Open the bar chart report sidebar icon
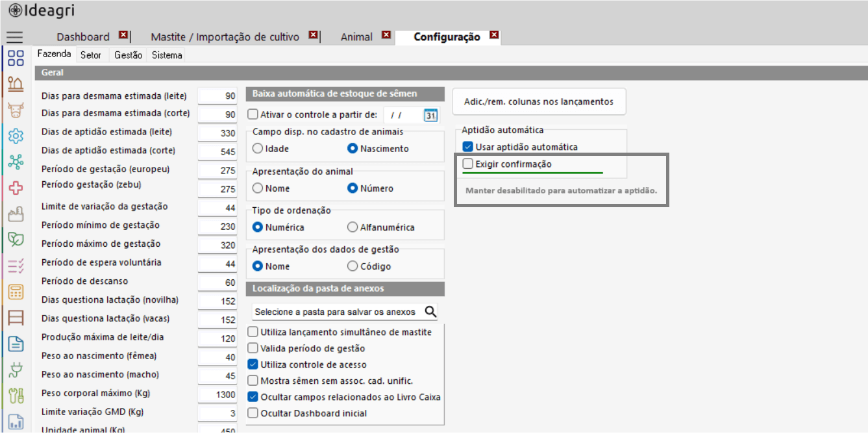868x441 pixels. (x=16, y=422)
